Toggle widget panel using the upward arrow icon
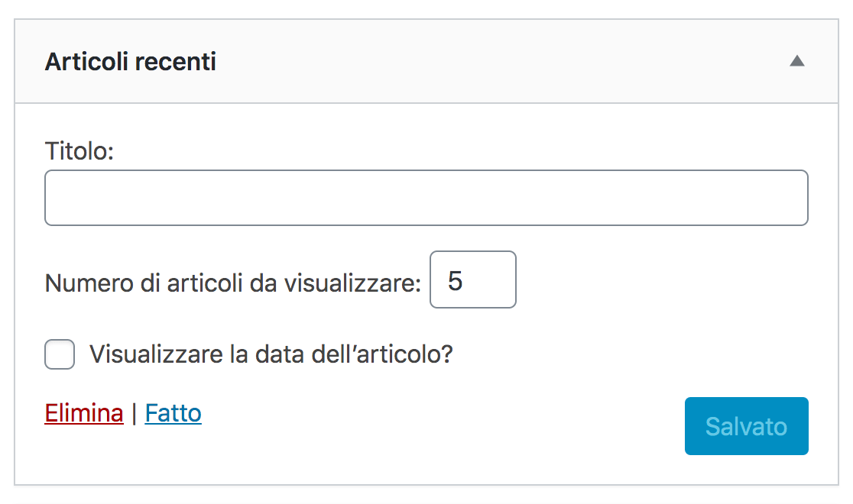This screenshot has width=853, height=504. (796, 61)
